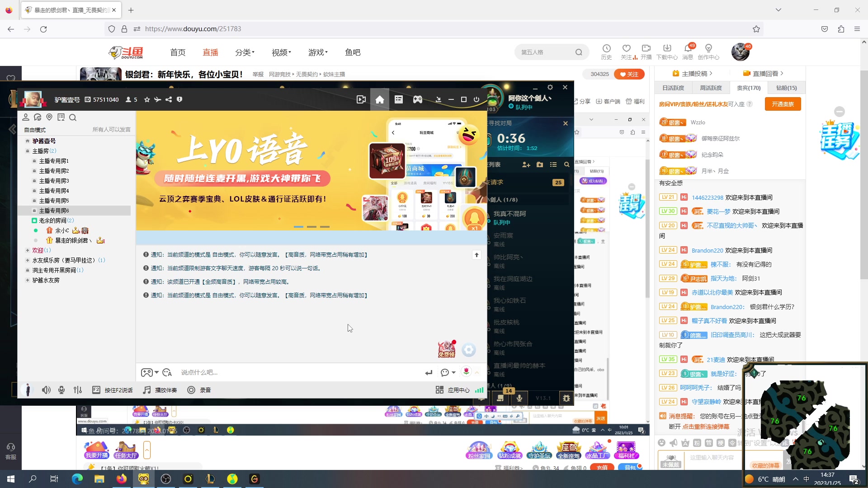Open the audio mixer sliders icon
Screen dimensions: 868x488
[77, 389]
